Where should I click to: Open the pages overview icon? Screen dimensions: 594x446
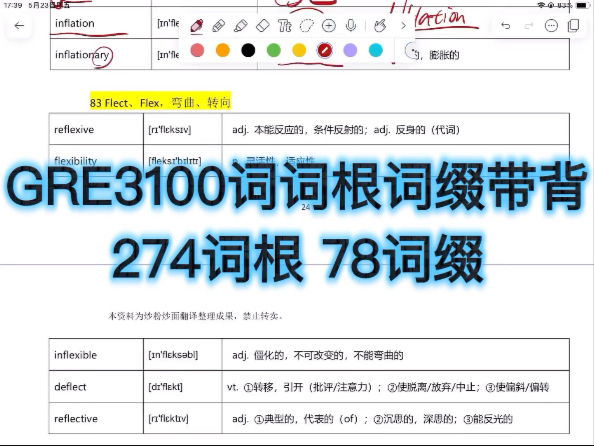(x=574, y=26)
